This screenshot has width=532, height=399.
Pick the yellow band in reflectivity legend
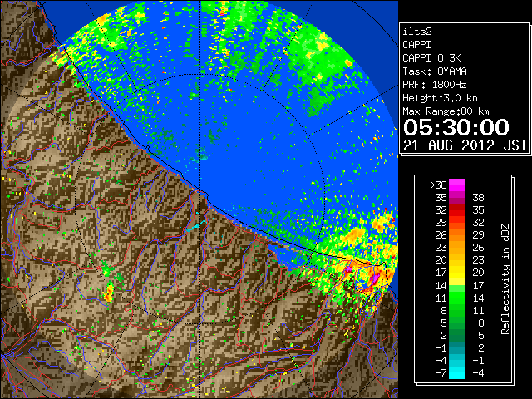[x=457, y=273]
